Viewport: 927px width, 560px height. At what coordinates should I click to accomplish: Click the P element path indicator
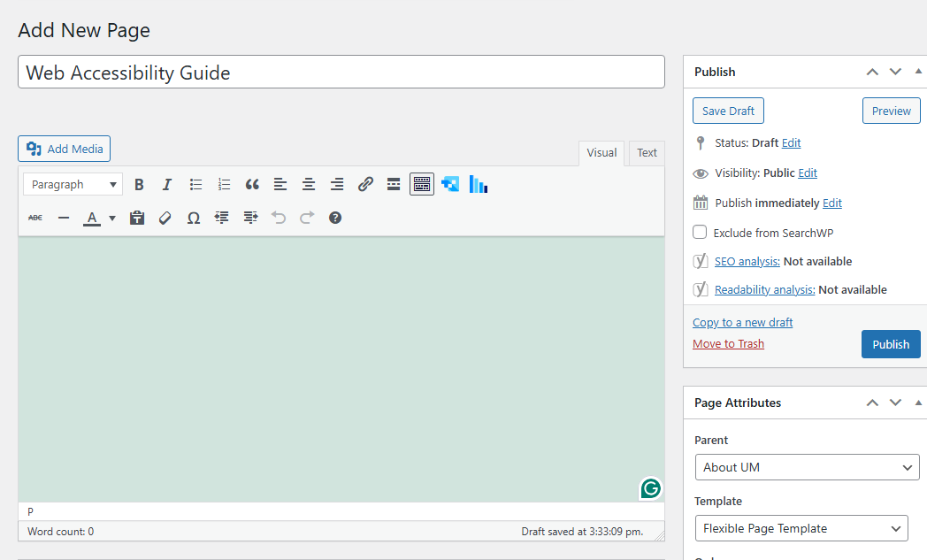point(30,511)
